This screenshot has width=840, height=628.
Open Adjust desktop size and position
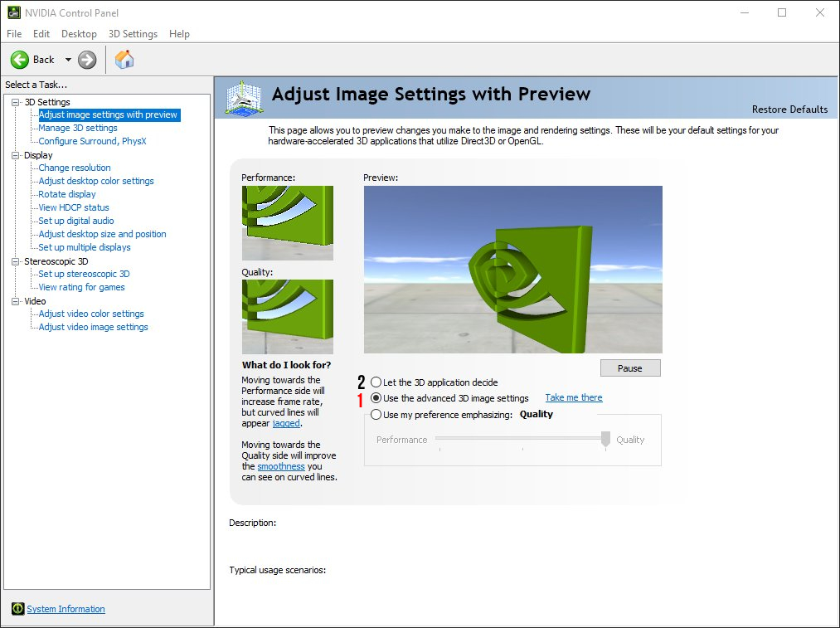102,234
